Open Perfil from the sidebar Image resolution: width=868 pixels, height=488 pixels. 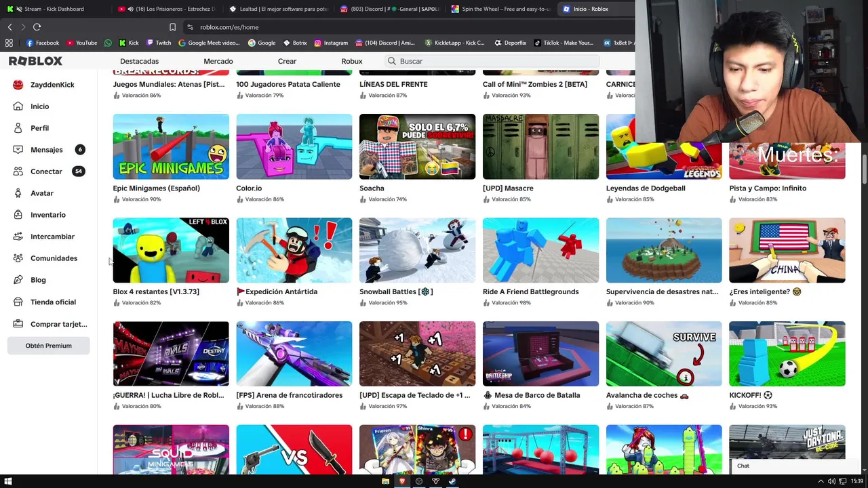pyautogui.click(x=39, y=128)
